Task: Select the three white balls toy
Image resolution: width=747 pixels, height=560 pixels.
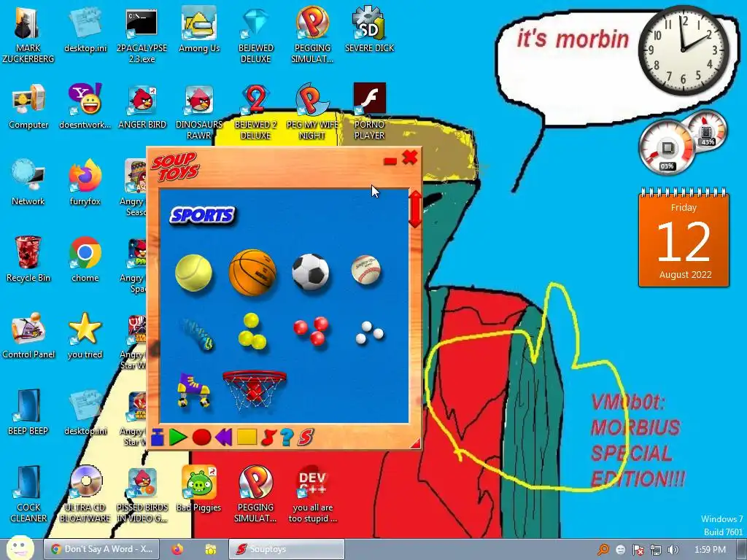Action: point(369,332)
